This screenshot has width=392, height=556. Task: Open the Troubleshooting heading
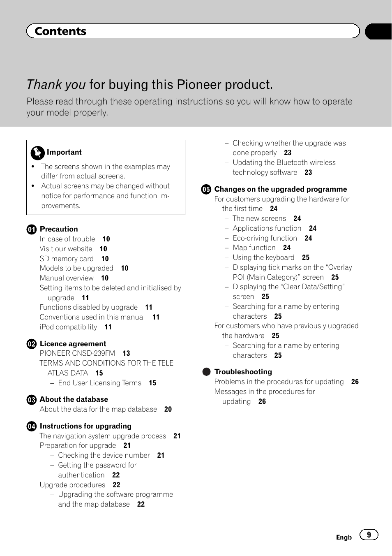point(243,372)
